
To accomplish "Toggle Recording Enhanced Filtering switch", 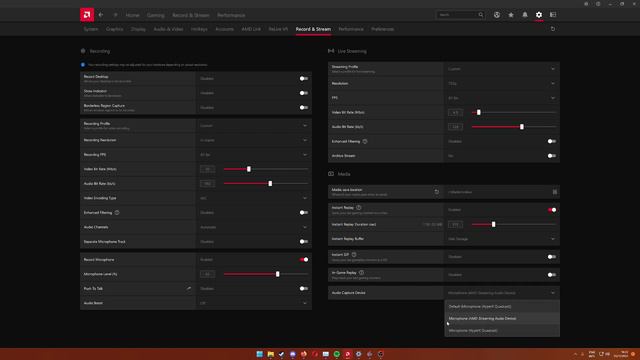I will (x=304, y=213).
